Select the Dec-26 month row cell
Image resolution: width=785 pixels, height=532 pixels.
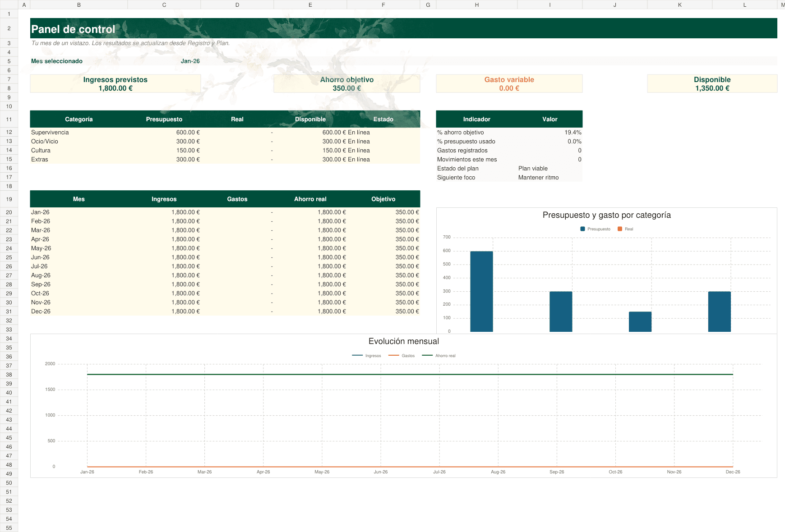79,312
